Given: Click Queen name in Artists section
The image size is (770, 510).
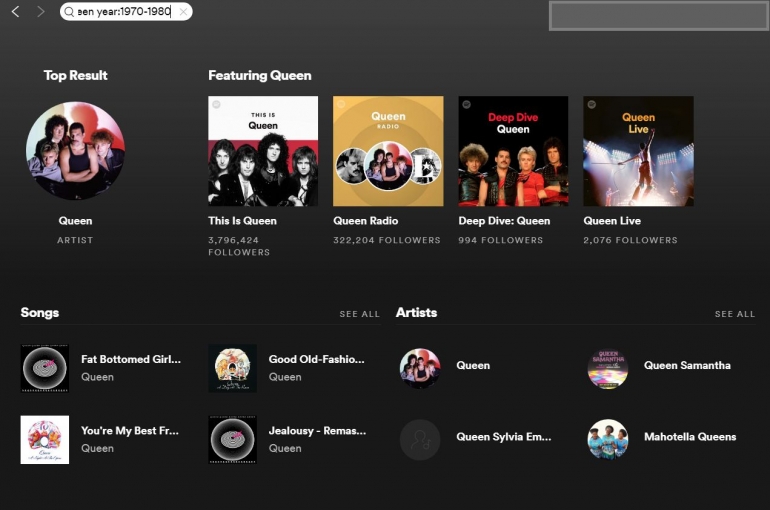Looking at the screenshot, I should (473, 366).
